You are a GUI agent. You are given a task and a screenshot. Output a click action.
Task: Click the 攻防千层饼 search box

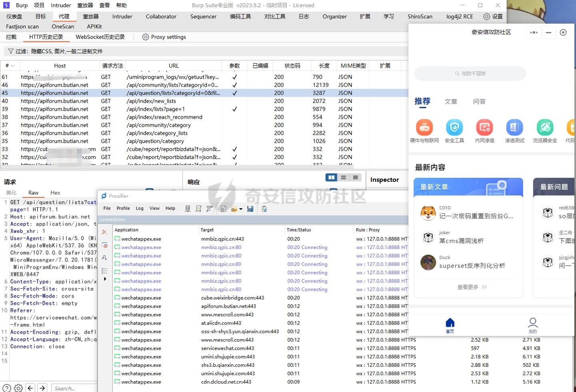pos(470,74)
